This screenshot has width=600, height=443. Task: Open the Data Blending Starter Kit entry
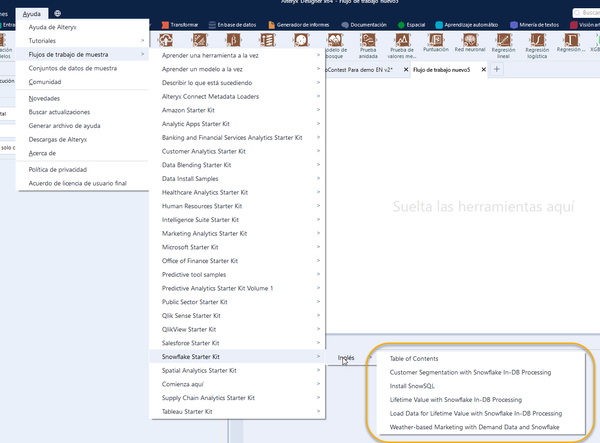(237, 165)
